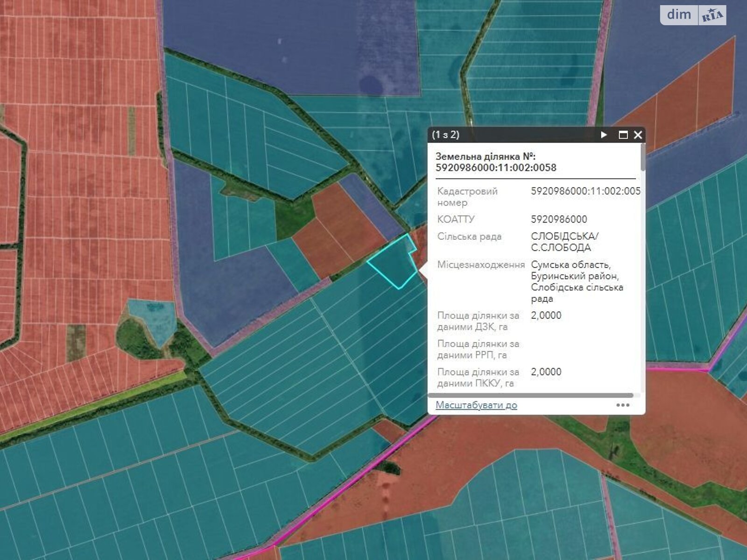Click the ПККУ area value 2,0000
747x560 pixels.
pos(546,372)
